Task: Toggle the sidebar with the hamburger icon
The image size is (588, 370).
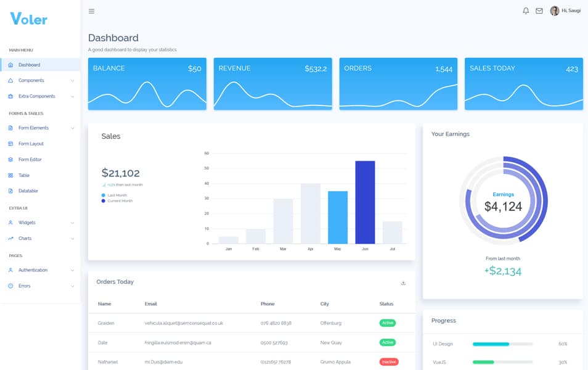Action: tap(91, 10)
